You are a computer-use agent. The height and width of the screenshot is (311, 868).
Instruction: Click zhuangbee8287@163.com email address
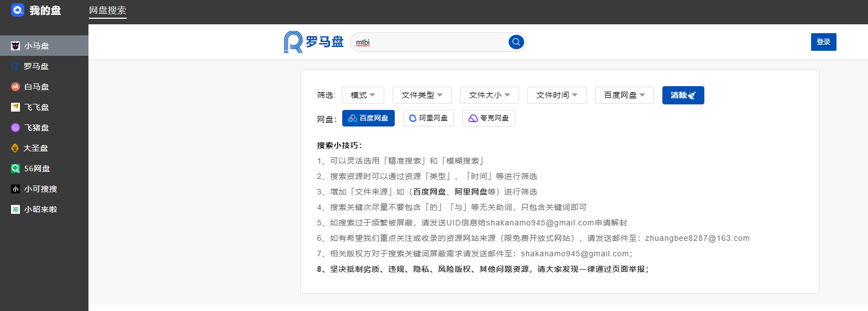click(697, 238)
